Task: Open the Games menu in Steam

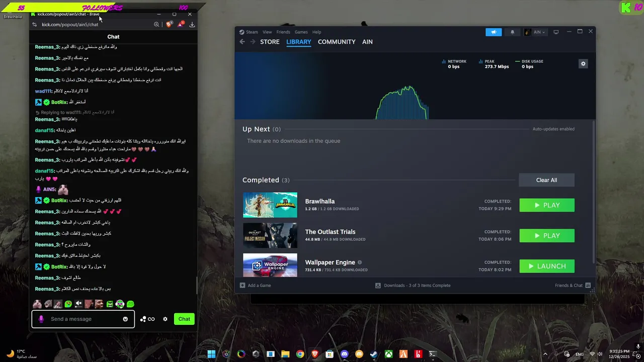Action: click(x=301, y=32)
